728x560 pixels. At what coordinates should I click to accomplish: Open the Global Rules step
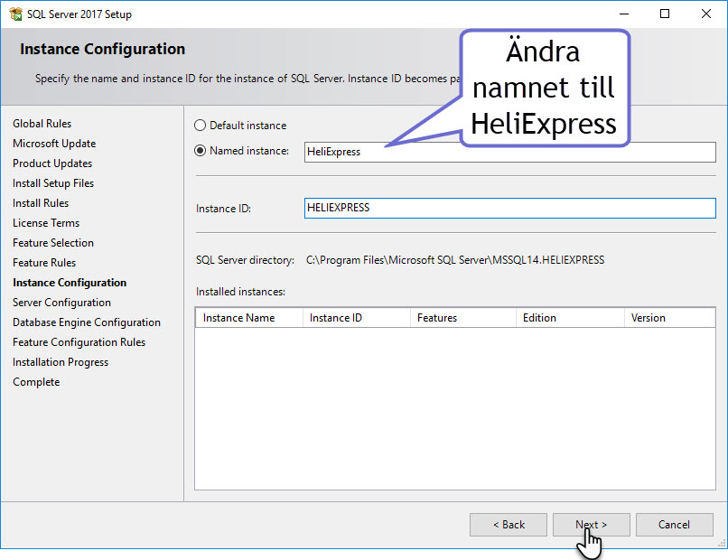pos(42,124)
